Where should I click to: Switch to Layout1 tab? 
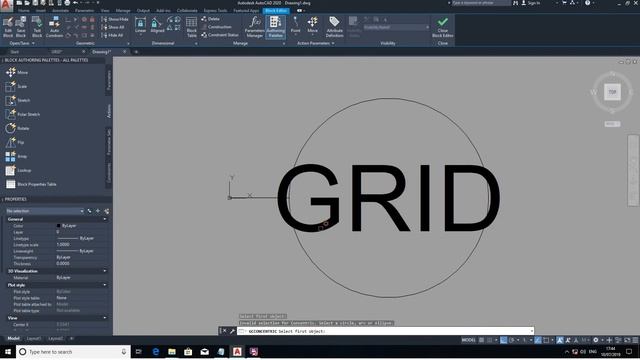click(x=34, y=338)
